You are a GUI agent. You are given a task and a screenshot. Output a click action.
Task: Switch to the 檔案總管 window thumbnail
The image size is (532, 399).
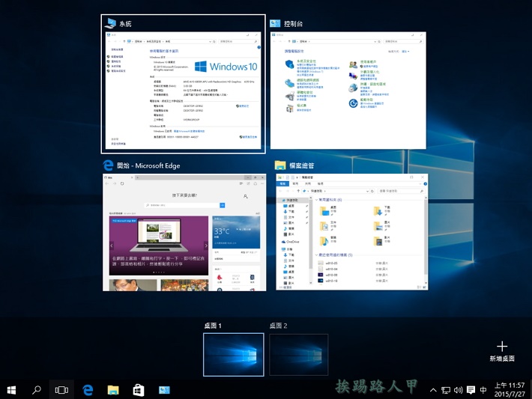pos(352,232)
